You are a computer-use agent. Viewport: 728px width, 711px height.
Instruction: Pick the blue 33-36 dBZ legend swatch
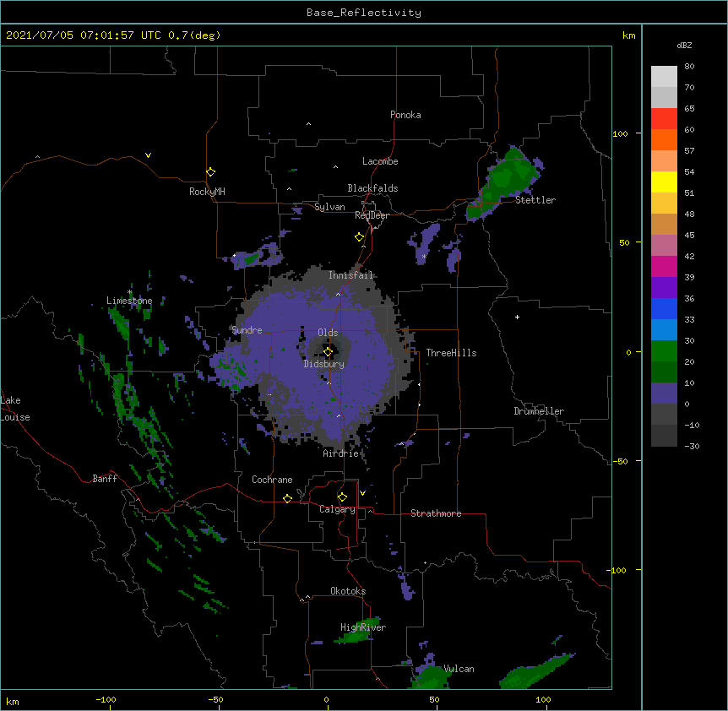(x=664, y=308)
